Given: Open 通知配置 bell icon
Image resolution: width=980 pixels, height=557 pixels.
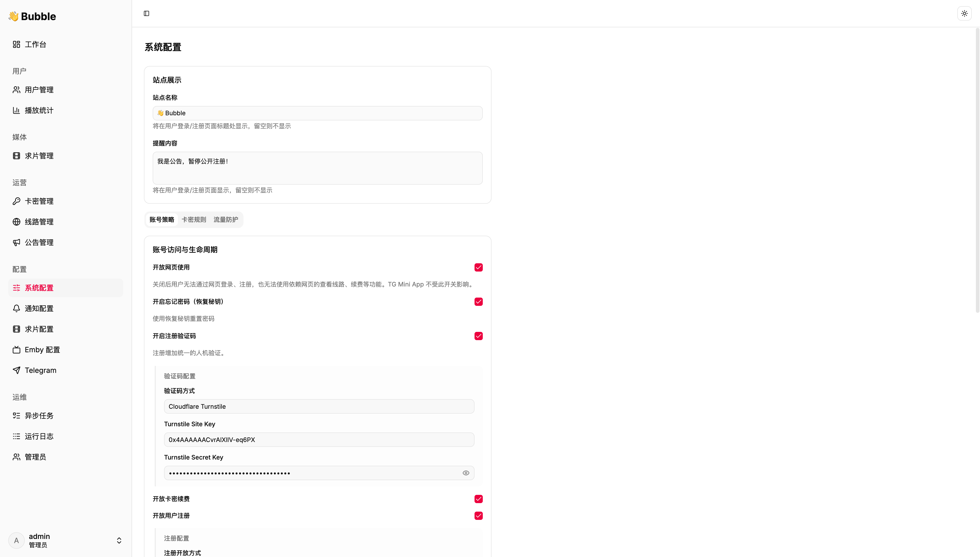Looking at the screenshot, I should (x=17, y=308).
